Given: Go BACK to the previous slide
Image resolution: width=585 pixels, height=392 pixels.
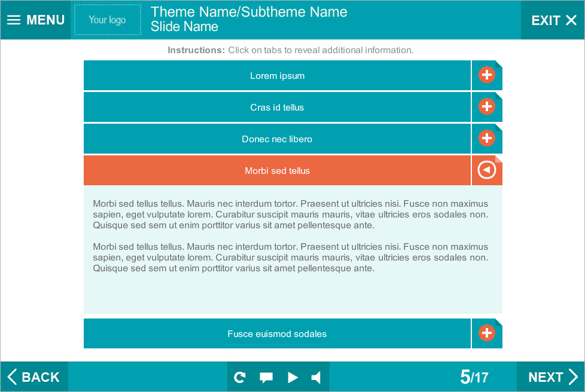Looking at the screenshot, I should (34, 377).
